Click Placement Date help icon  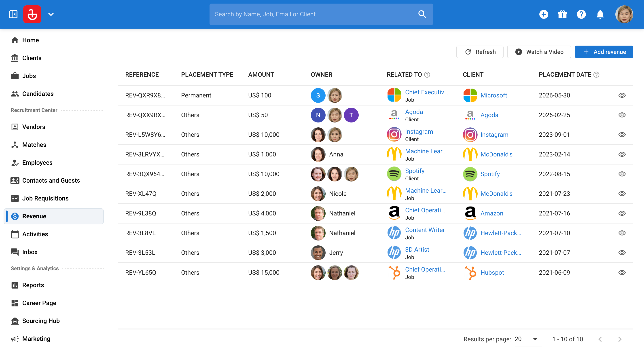[x=596, y=75]
